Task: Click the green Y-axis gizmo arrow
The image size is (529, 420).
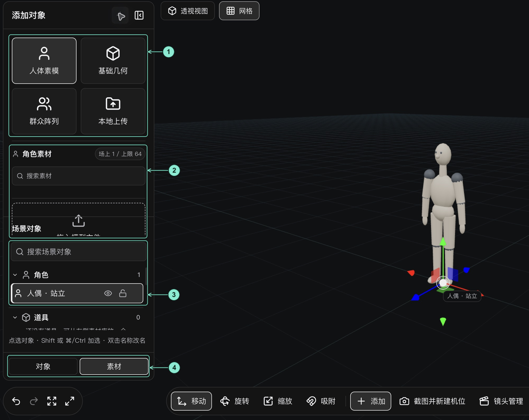Action: tap(443, 242)
